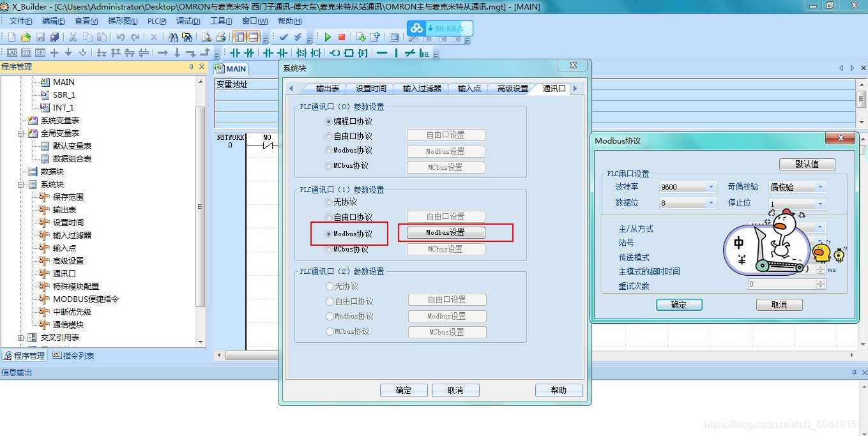Click the vertical line drawing icon
This screenshot has height=436, width=868.
[x=396, y=52]
